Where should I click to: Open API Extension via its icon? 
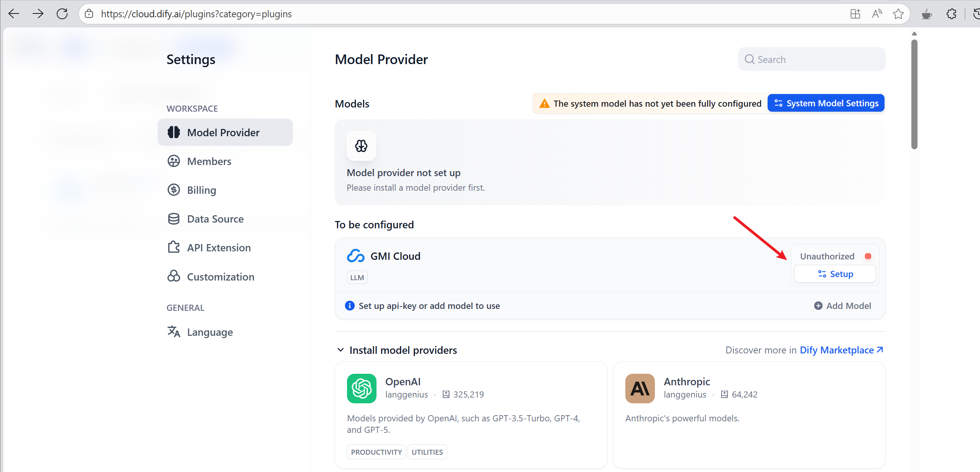(174, 247)
